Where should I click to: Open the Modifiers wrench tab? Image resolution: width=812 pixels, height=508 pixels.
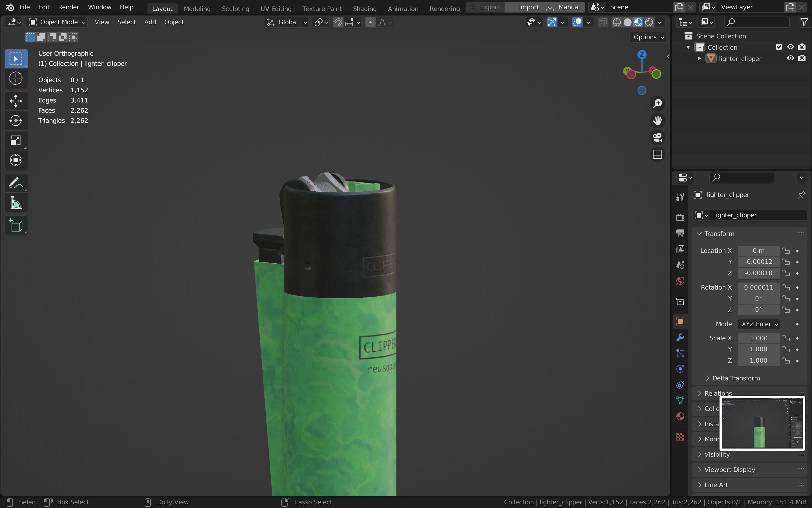click(x=680, y=337)
